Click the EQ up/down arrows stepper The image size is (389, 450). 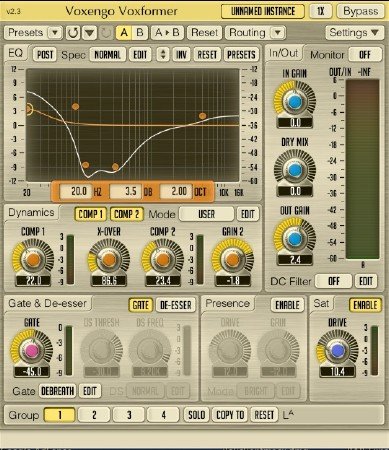(x=163, y=54)
